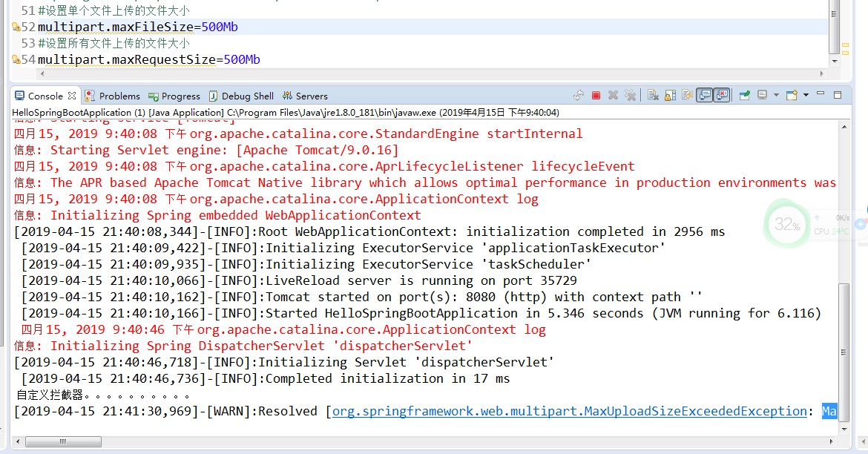Screen dimensions: 868x454
Task: Click the 32% floating usage gauge
Action: (786, 224)
